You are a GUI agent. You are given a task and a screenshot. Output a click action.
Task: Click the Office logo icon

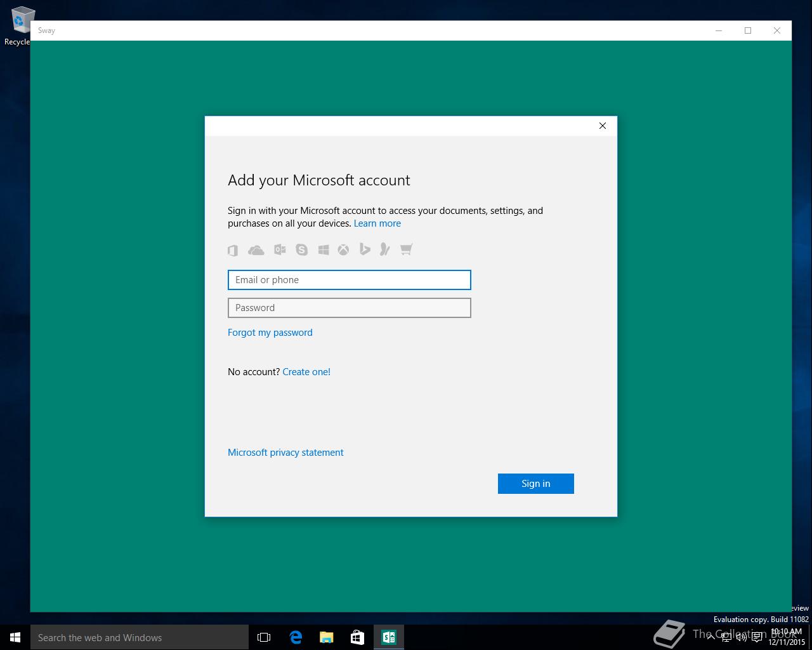coord(233,250)
